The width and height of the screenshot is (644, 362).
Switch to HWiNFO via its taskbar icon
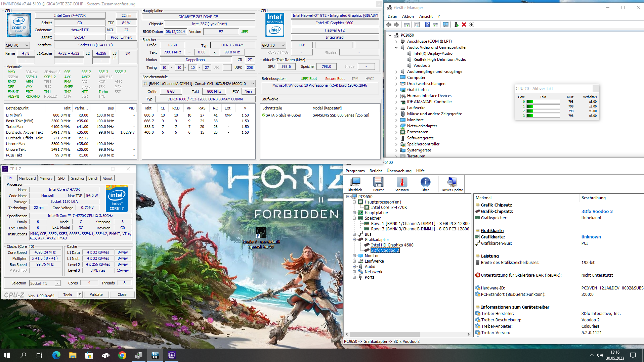(155, 355)
